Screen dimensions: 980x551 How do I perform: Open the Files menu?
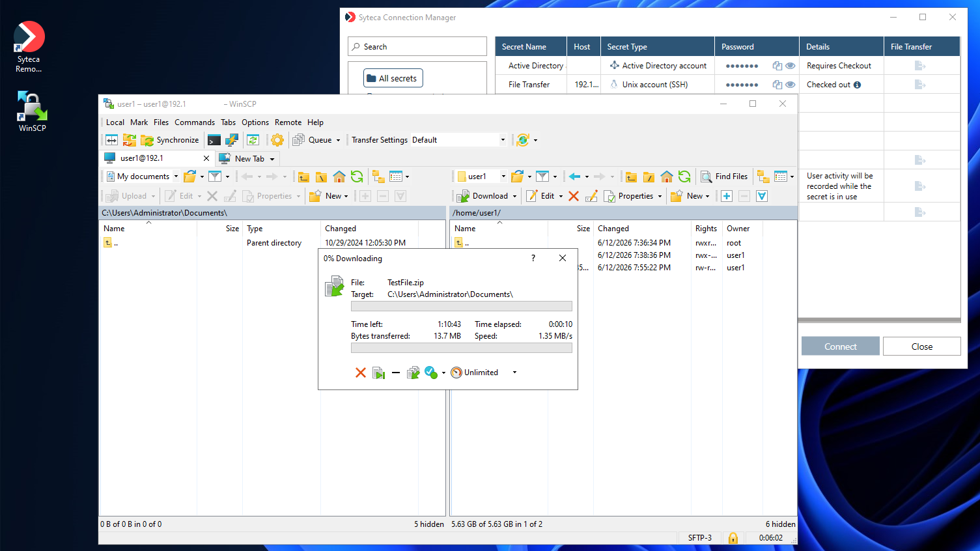[x=161, y=122]
